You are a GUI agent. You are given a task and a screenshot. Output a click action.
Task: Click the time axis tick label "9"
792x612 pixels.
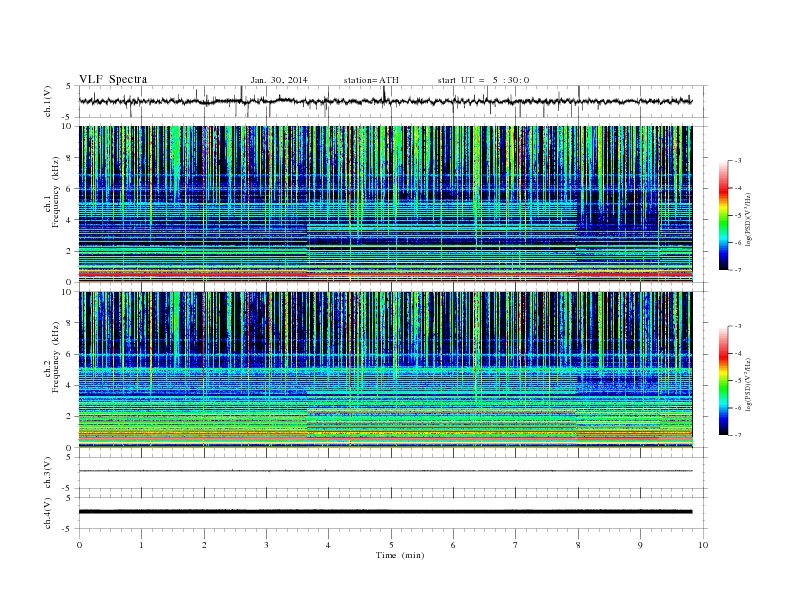[640, 545]
